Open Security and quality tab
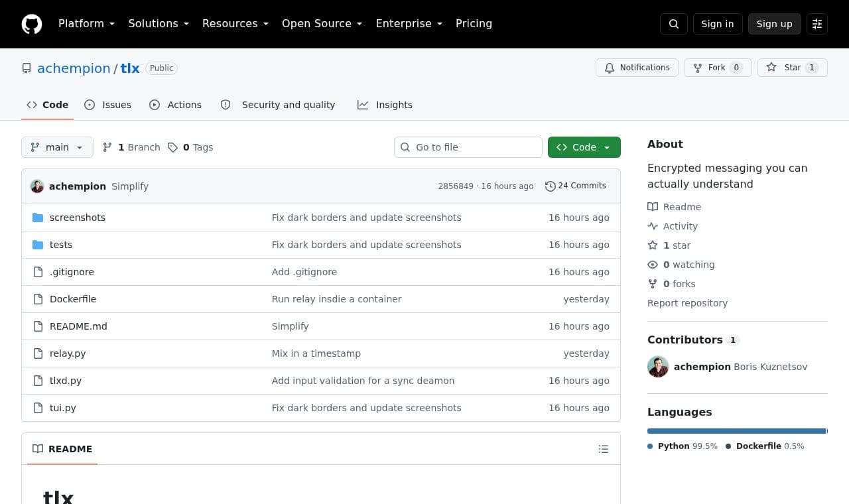Viewport: 849px width, 504px height. [x=278, y=105]
